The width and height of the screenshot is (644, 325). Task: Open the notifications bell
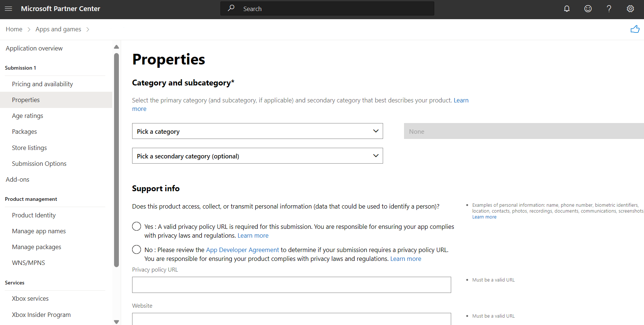coord(567,8)
